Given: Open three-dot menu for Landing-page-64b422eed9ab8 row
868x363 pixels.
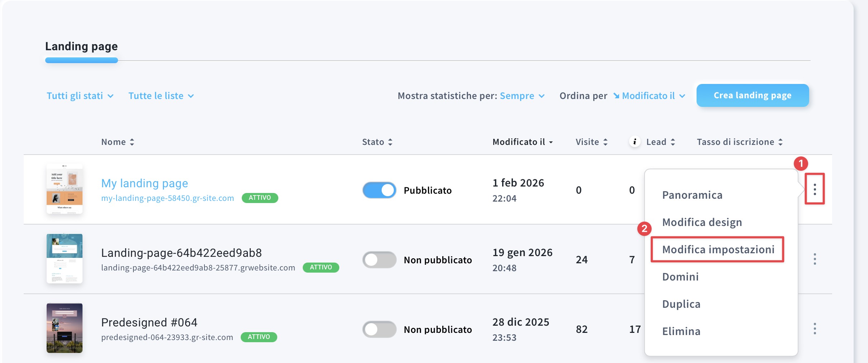Looking at the screenshot, I should (x=815, y=259).
